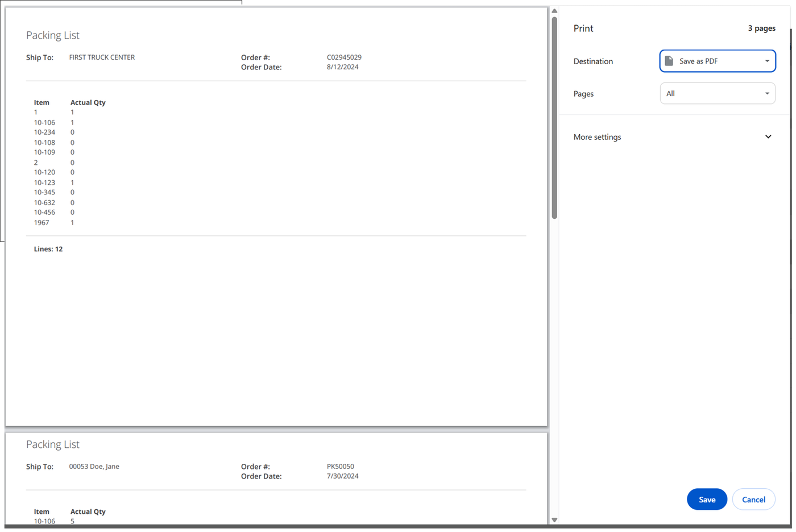Click item 10-108 in the packing list

44,143
